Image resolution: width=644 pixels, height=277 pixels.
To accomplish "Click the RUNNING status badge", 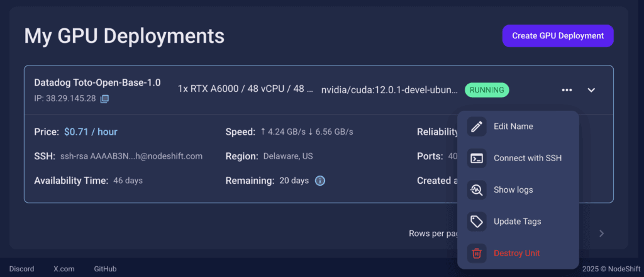I will 487,90.
